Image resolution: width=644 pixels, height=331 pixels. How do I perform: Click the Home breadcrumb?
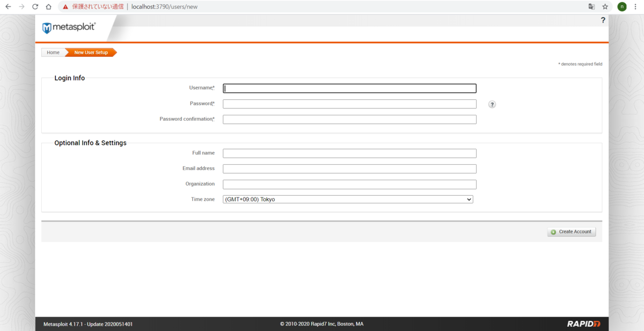(x=53, y=53)
